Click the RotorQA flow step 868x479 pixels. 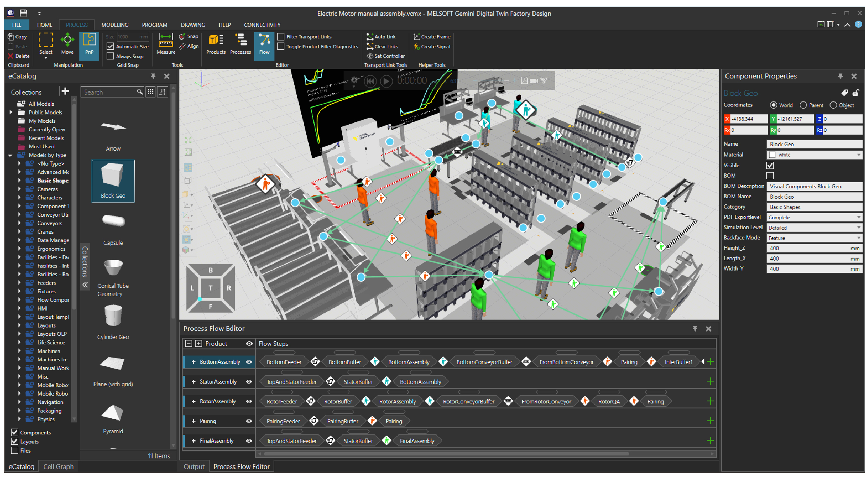point(609,401)
